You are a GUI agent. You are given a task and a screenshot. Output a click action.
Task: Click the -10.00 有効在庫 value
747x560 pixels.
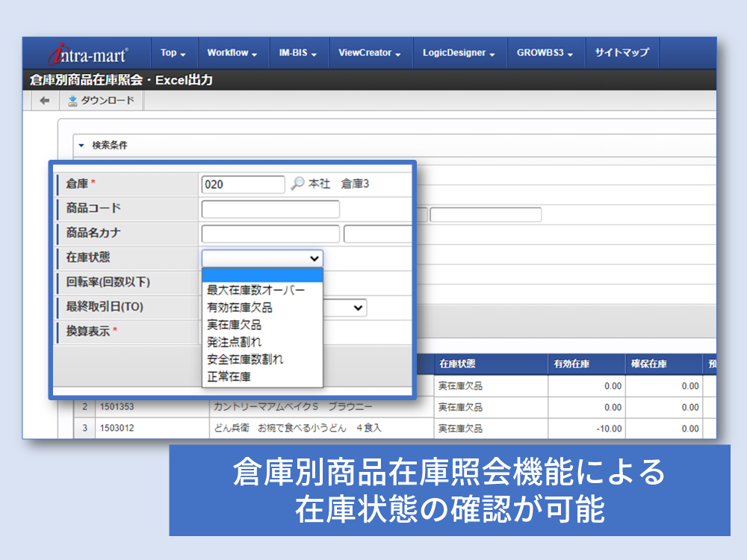pyautogui.click(x=609, y=429)
